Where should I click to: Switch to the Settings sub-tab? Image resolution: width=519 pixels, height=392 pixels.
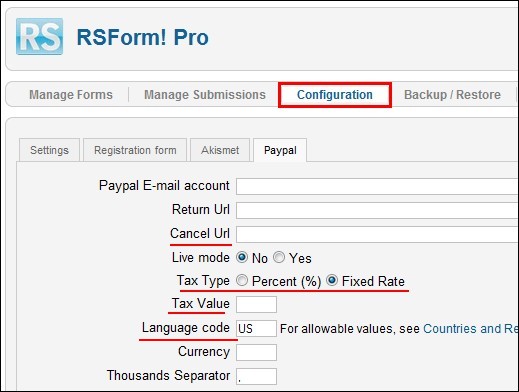pos(49,150)
